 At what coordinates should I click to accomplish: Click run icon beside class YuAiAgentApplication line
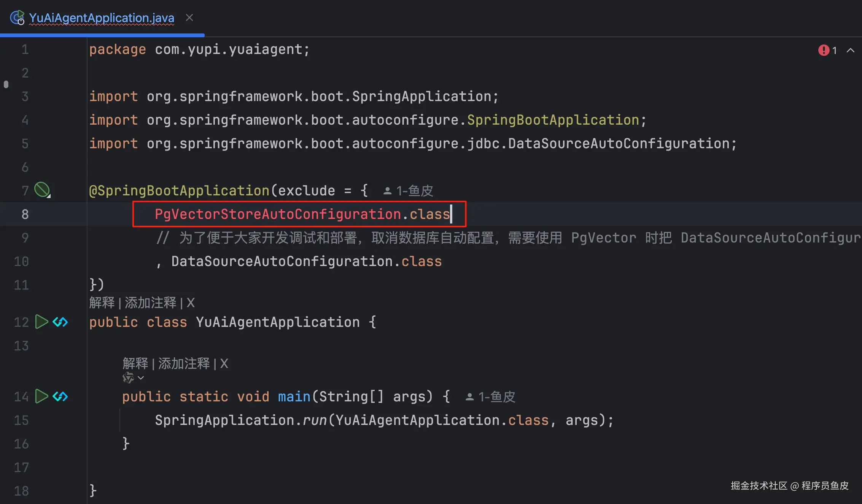pos(41,322)
